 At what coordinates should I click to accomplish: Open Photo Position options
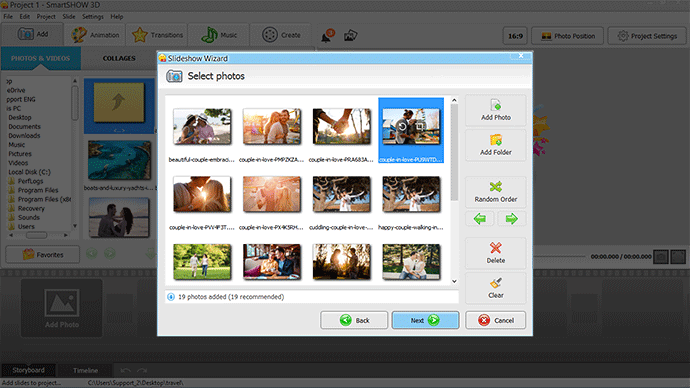(x=568, y=36)
